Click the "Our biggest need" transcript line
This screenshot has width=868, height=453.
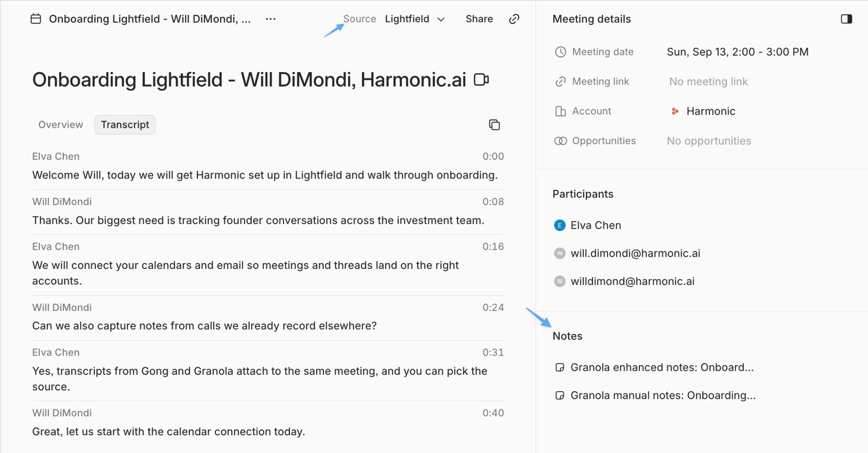tap(258, 220)
